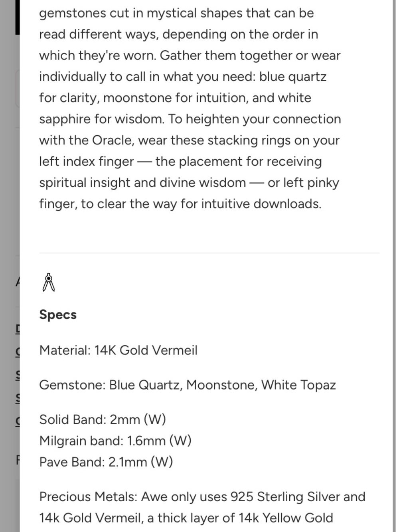The image size is (399, 532).
Task: Click the Solid Band: 2mm (W) text
Action: [x=103, y=420]
